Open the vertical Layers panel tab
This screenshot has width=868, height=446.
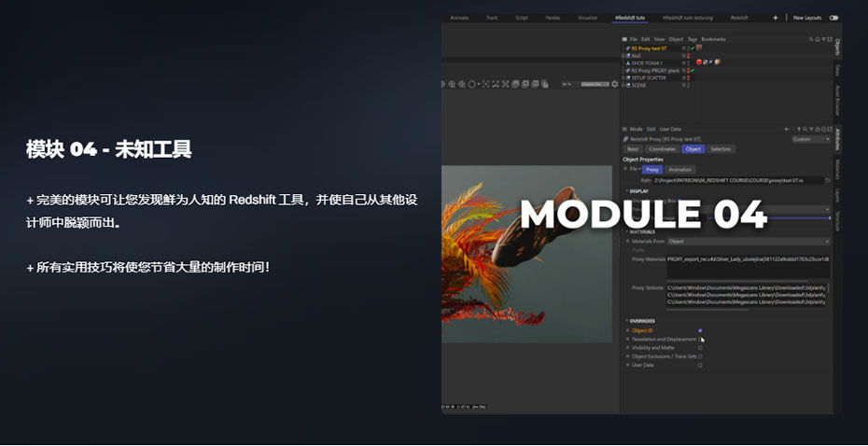[837, 195]
